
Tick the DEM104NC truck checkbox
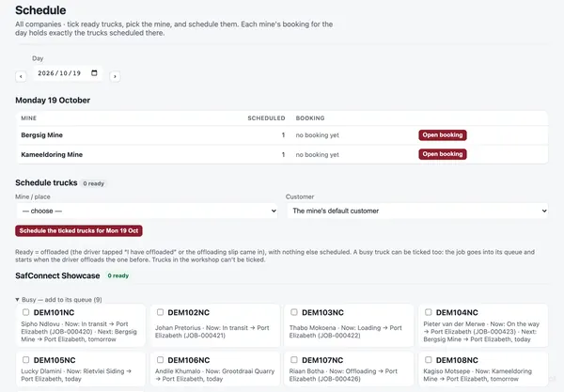pyautogui.click(x=428, y=312)
